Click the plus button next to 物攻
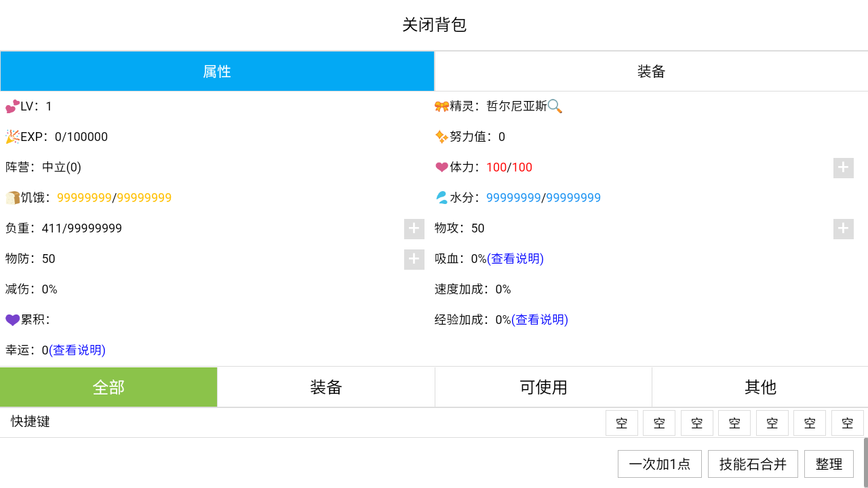The width and height of the screenshot is (868, 488). pyautogui.click(x=843, y=228)
